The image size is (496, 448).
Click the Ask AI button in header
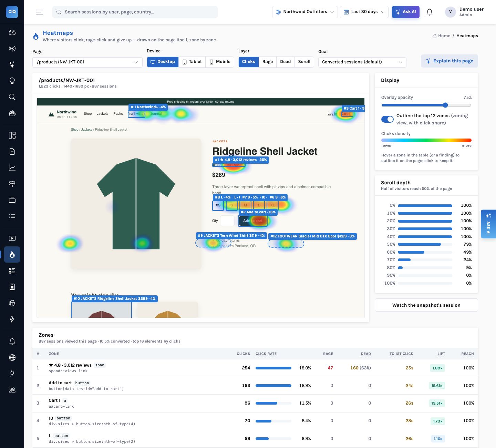[406, 12]
